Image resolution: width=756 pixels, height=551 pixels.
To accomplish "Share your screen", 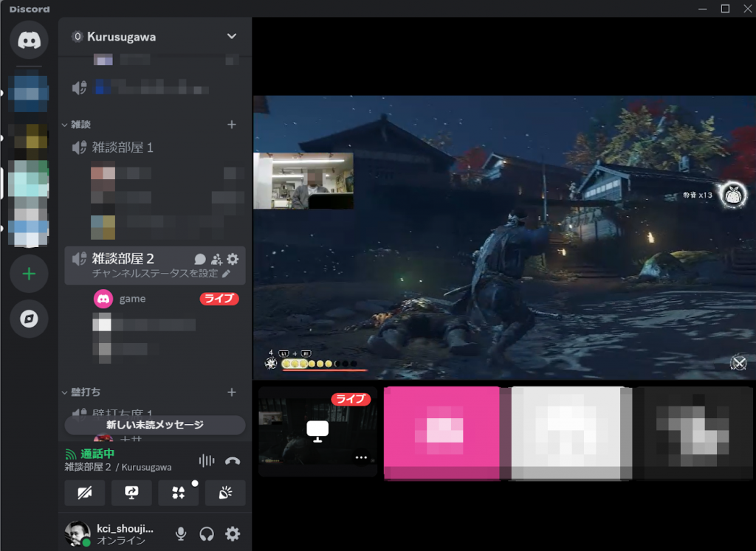I will coord(131,493).
